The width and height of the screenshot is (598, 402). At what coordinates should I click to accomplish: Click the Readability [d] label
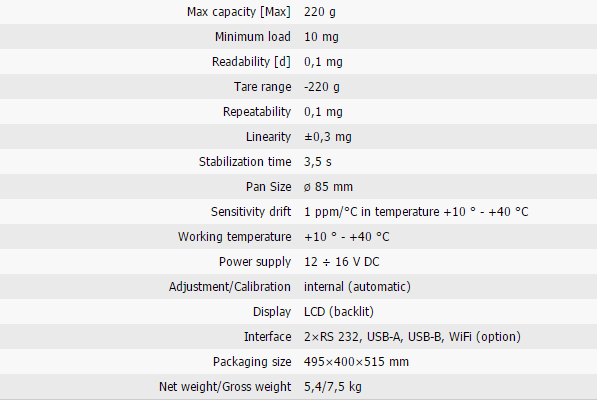coord(251,62)
